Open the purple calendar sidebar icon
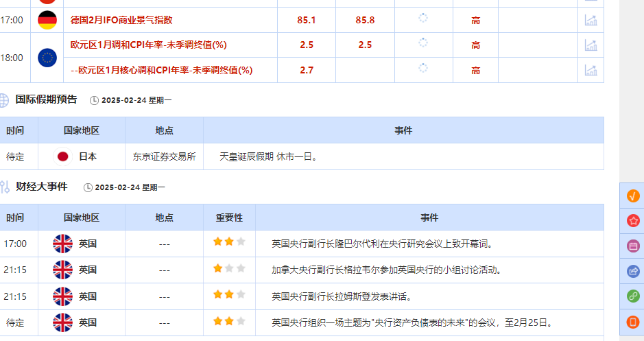This screenshot has width=644, height=341. tap(632, 246)
